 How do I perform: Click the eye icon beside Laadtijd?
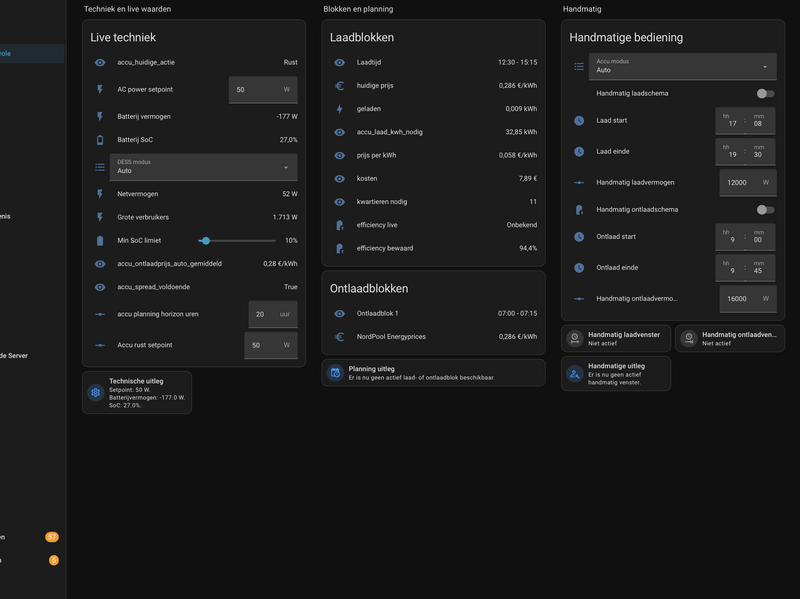pos(339,62)
